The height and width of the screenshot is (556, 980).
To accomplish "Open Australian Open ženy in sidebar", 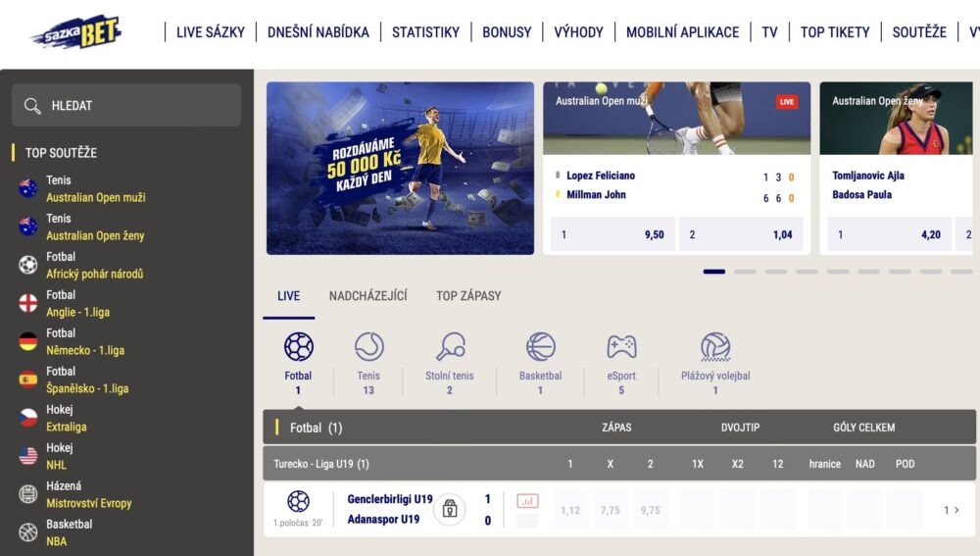I will pos(95,235).
